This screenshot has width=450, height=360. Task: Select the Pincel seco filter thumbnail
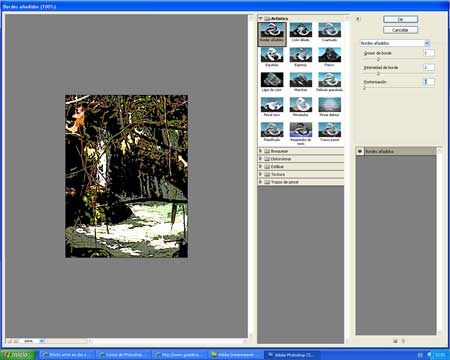tap(272, 107)
